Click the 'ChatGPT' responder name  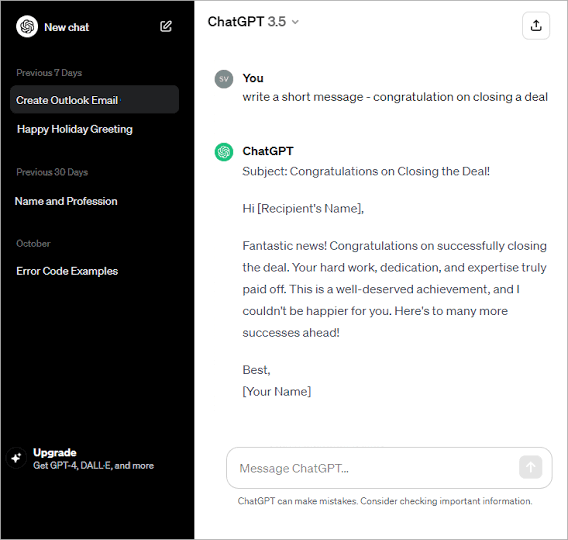(x=268, y=151)
